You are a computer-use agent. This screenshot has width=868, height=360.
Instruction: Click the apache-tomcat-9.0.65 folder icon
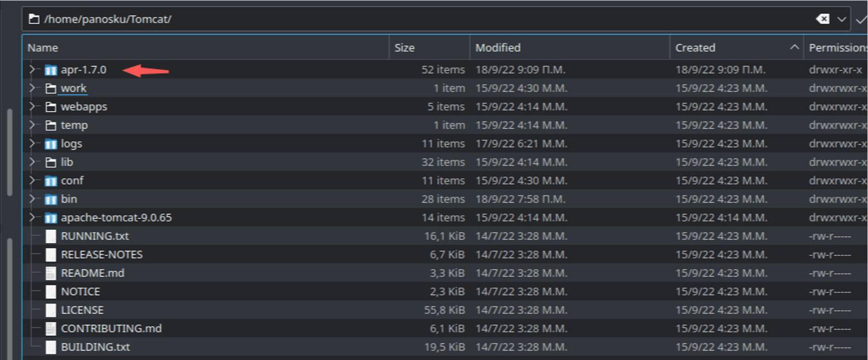(x=51, y=218)
